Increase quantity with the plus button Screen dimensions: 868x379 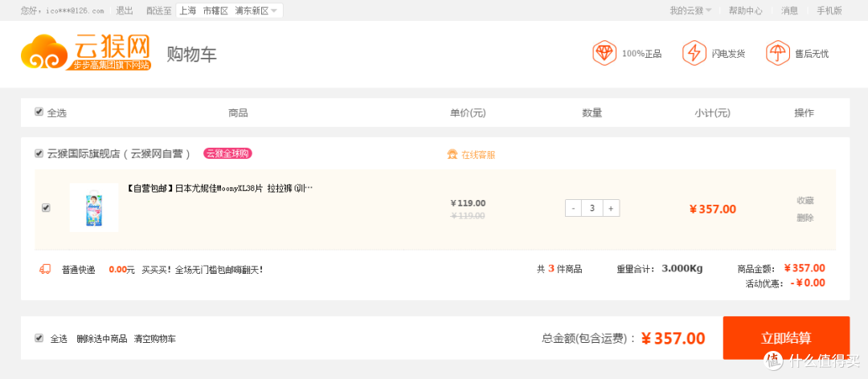tap(611, 209)
